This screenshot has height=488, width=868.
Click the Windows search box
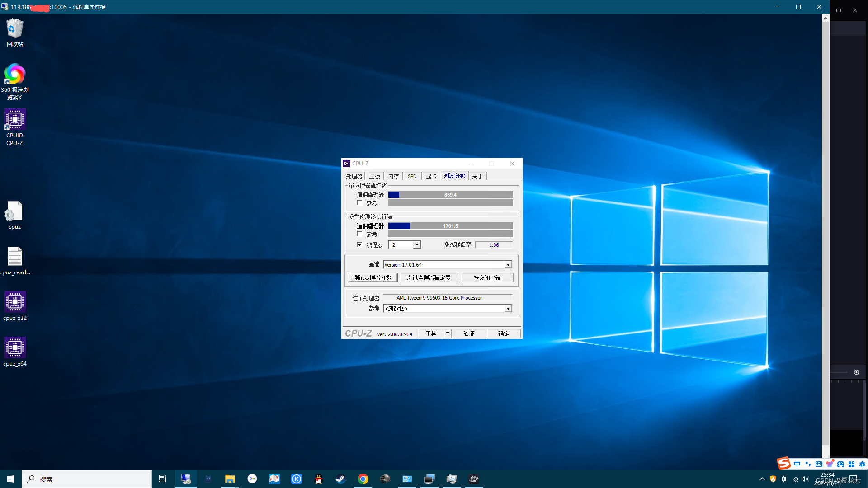pyautogui.click(x=87, y=479)
